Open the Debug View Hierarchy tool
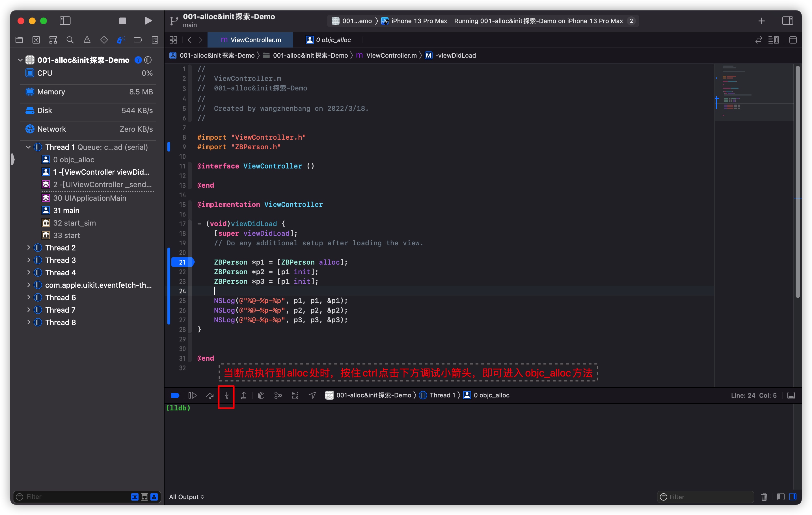Viewport: 812px width, 515px height. 261,395
